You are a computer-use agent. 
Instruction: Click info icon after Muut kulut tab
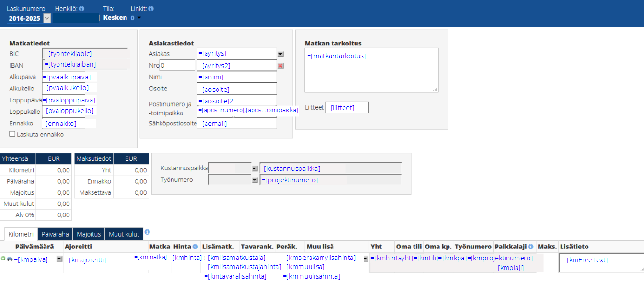tap(147, 232)
